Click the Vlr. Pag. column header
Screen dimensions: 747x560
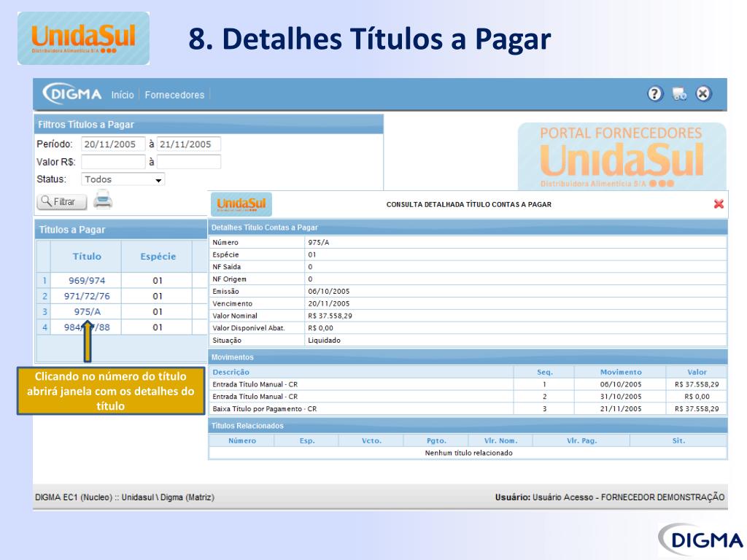click(581, 441)
